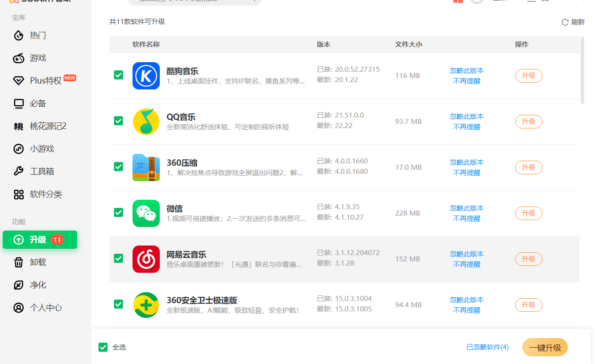Click the 版本 column header
This screenshot has width=596, height=364.
point(324,44)
